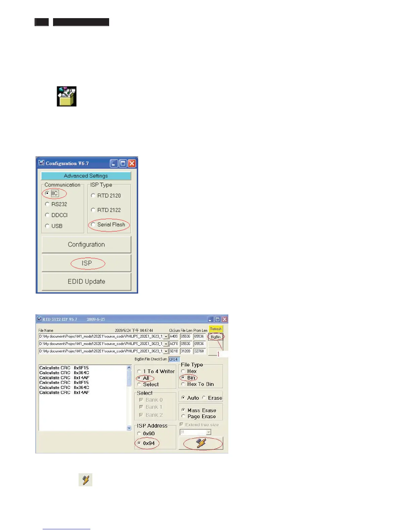Select the Erase mode radio button
This screenshot has height=532, width=411.
coord(212,398)
